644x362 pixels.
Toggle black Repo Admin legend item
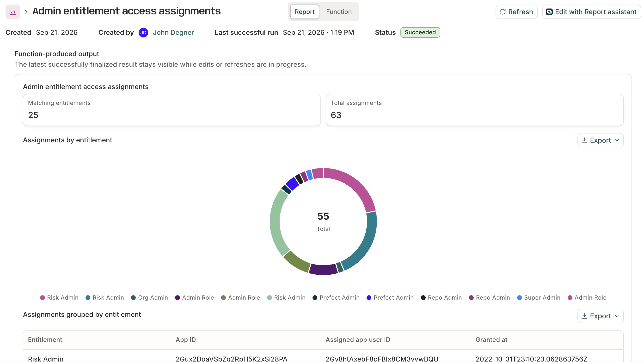click(x=441, y=297)
